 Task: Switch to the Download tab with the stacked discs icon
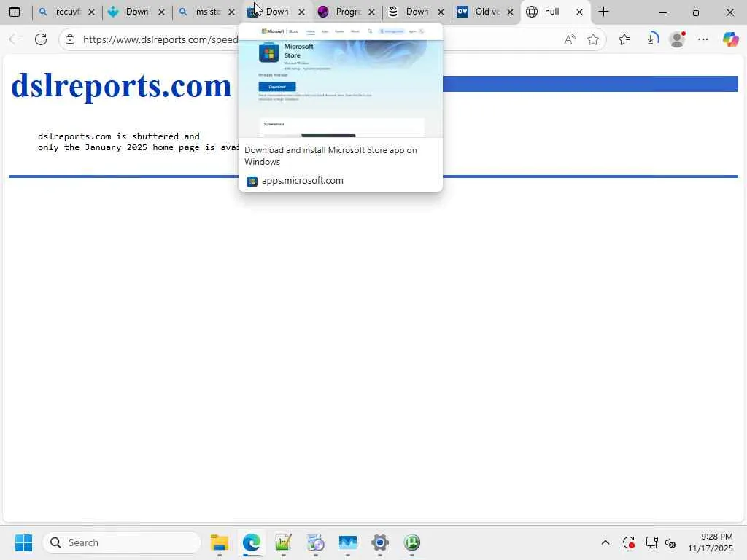pos(416,12)
